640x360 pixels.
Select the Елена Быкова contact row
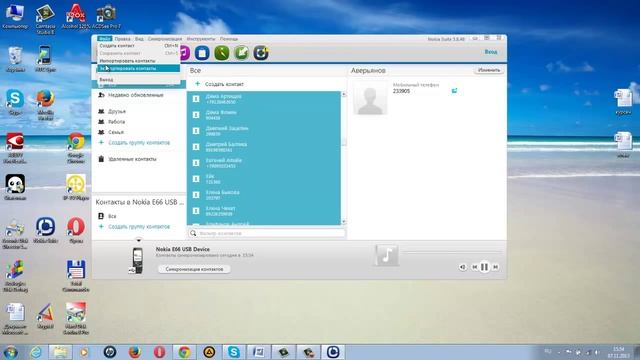coord(264,195)
